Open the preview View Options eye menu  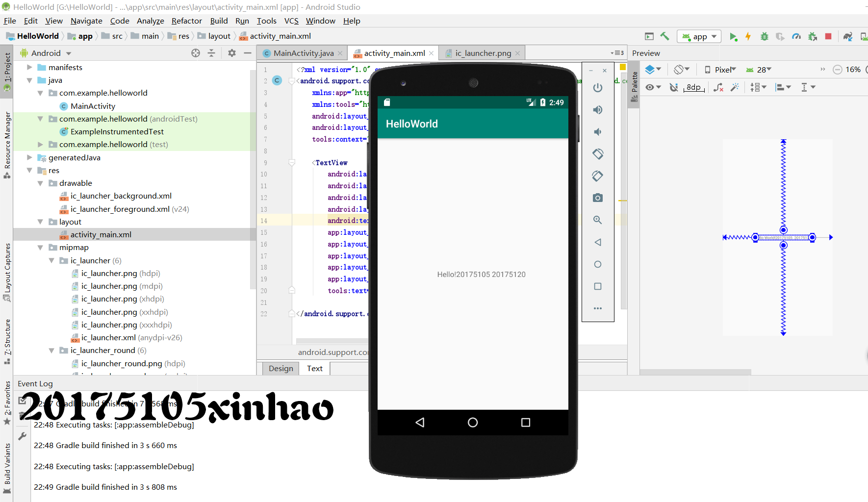tap(653, 87)
